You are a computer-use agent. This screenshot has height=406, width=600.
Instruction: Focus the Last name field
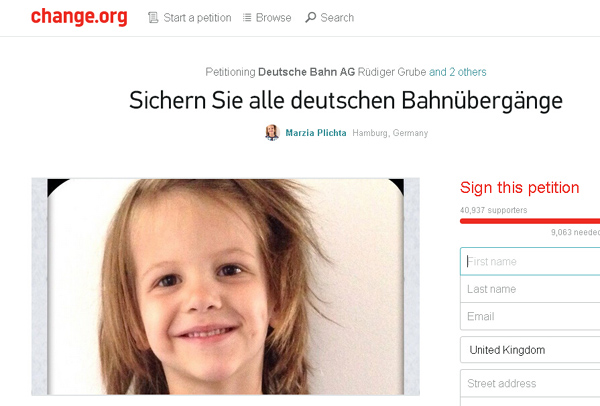pos(530,289)
